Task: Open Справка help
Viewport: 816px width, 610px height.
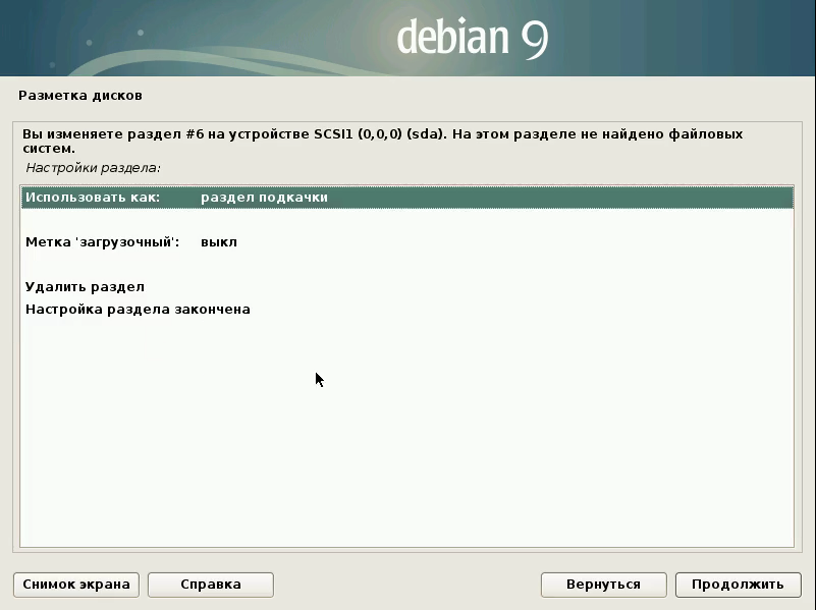Action: (210, 584)
